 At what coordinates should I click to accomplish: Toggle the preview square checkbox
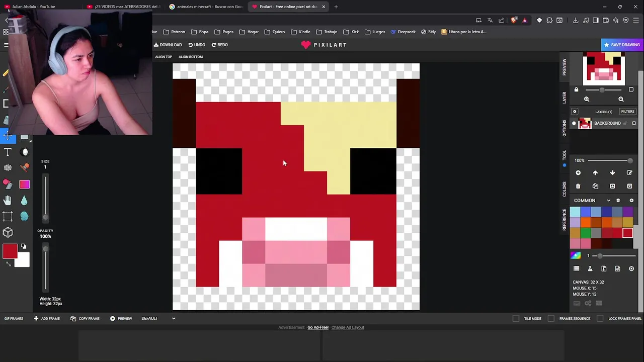(631, 90)
